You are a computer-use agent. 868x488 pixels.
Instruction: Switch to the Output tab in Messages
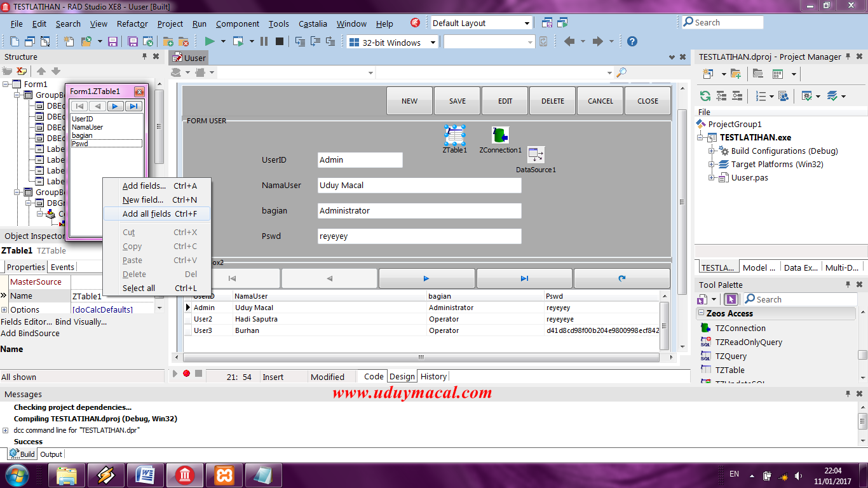(51, 454)
